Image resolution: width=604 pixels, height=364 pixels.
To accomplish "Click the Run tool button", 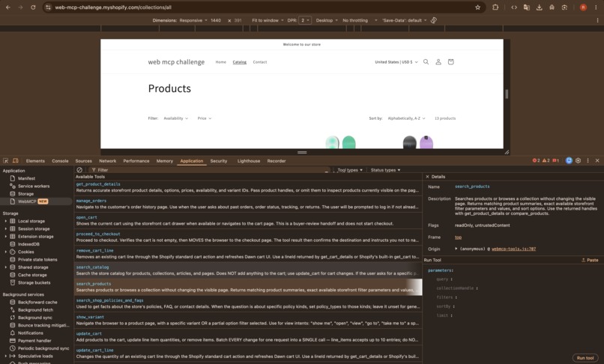I will coord(585,358).
